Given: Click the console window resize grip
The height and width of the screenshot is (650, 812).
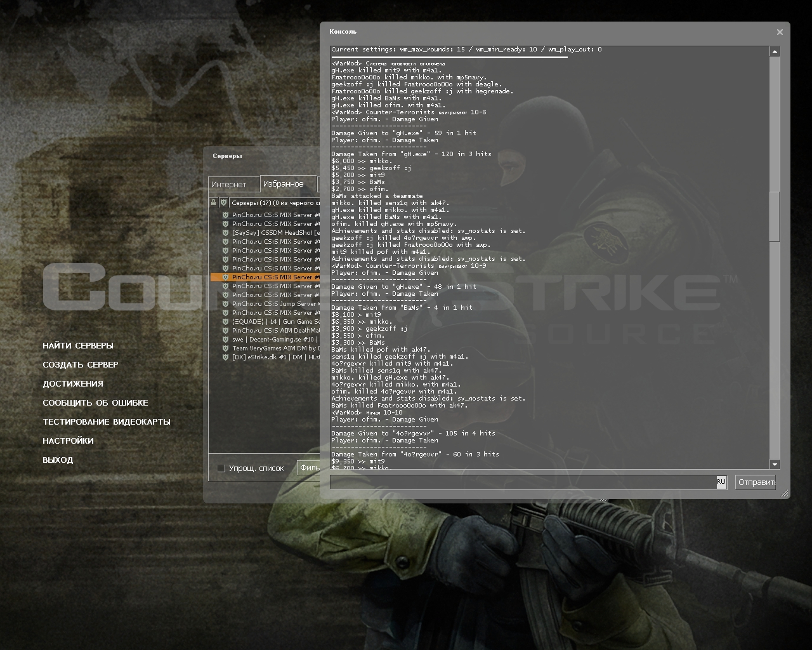Looking at the screenshot, I should click(785, 493).
